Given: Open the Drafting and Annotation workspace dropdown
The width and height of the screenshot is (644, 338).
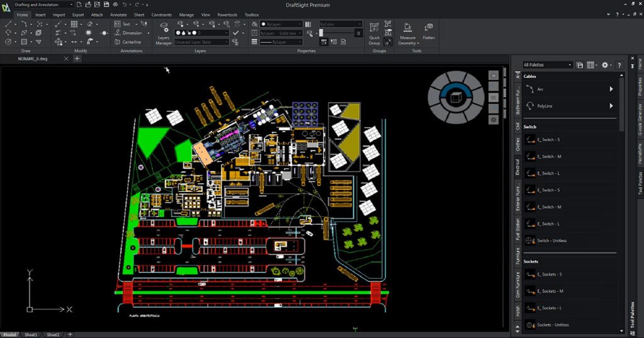Looking at the screenshot, I should (44, 4).
